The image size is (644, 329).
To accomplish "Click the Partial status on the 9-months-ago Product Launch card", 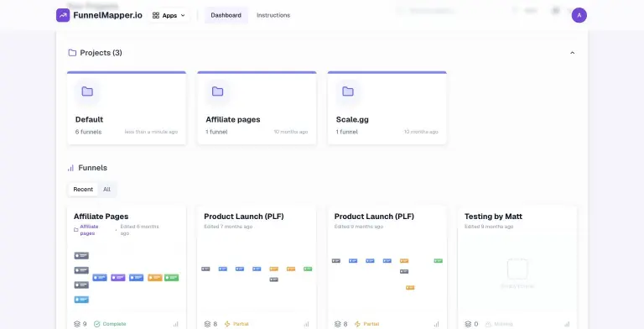I will (366, 324).
